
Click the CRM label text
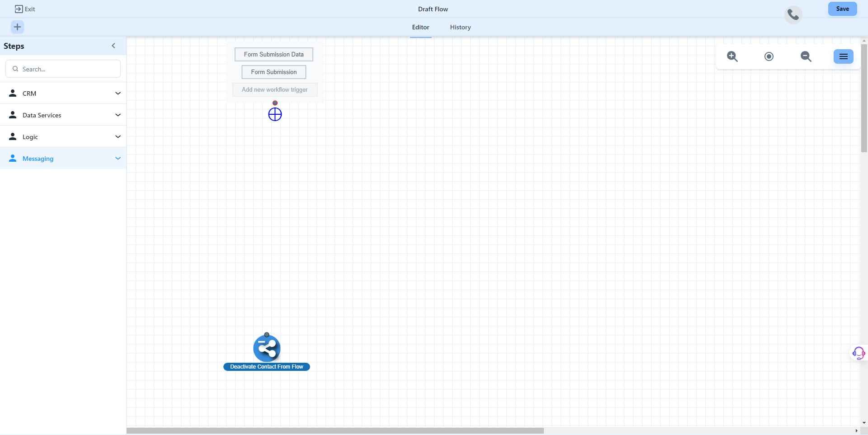pyautogui.click(x=29, y=94)
